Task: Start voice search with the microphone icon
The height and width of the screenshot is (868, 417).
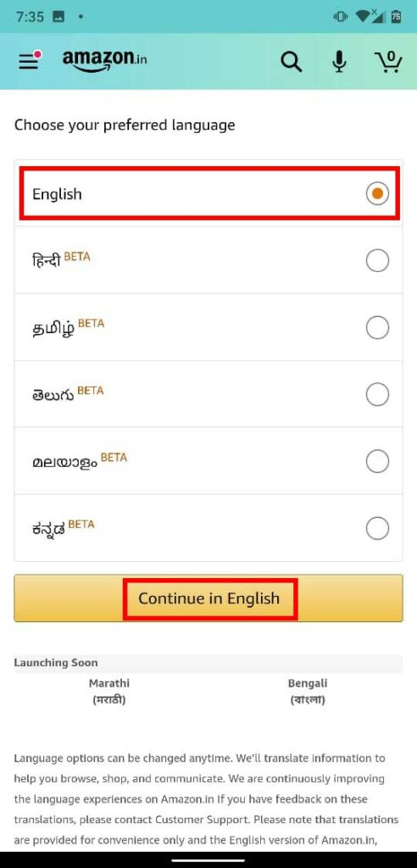Action: (339, 61)
